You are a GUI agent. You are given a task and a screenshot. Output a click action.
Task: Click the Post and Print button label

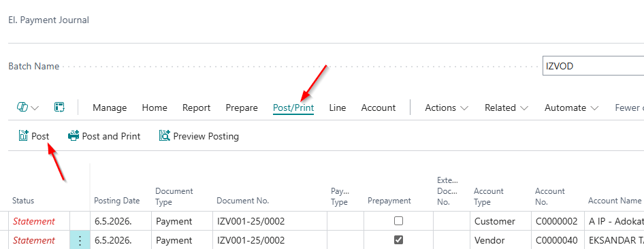pos(111,136)
